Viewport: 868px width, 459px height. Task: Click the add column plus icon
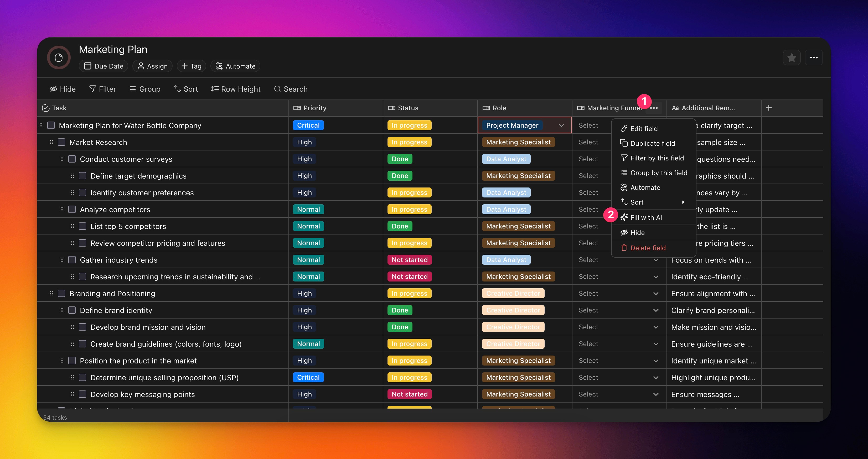769,108
